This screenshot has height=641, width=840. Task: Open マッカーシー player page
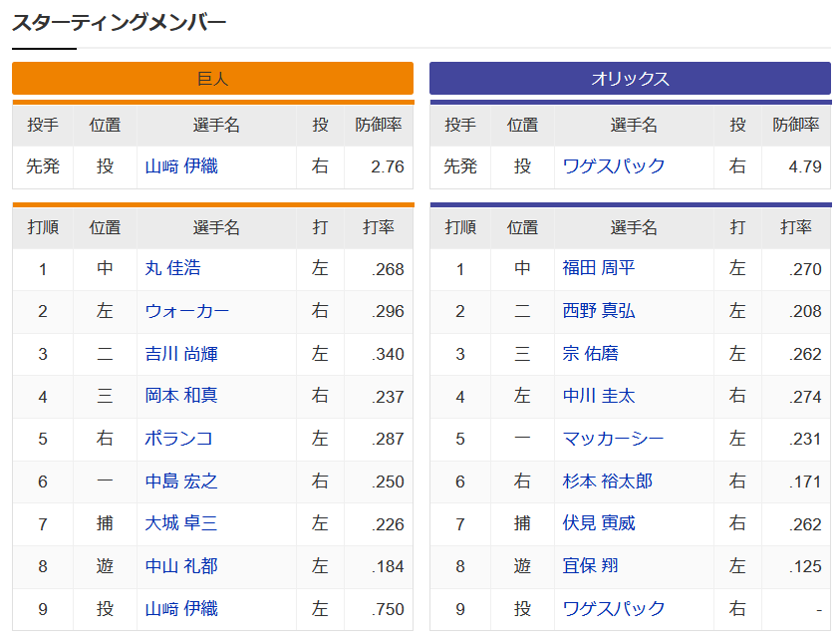pos(613,439)
